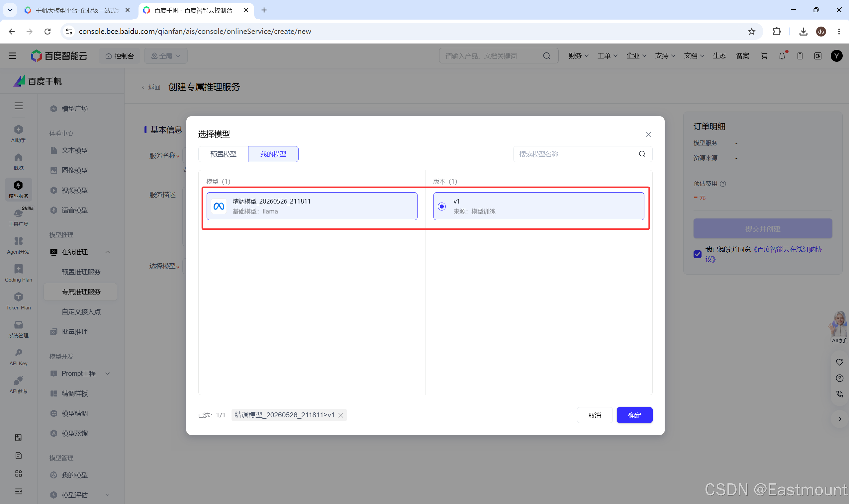This screenshot has width=849, height=504.
Task: Toggle the 订购协议 agreement checkbox
Action: click(697, 254)
